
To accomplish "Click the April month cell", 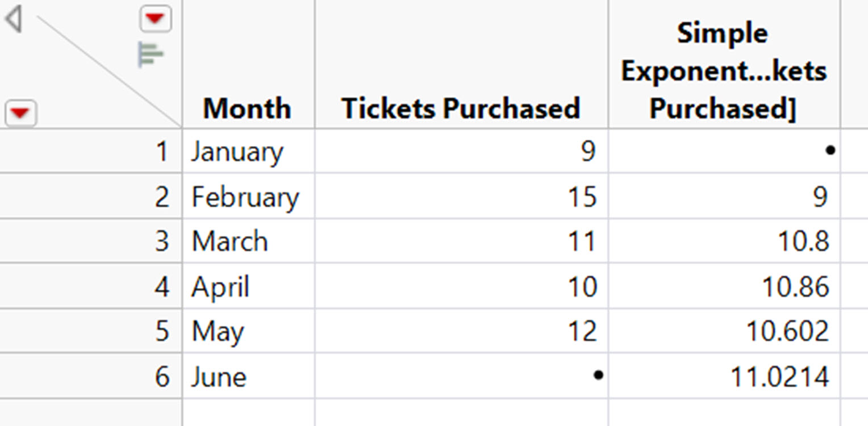I will 248,286.
